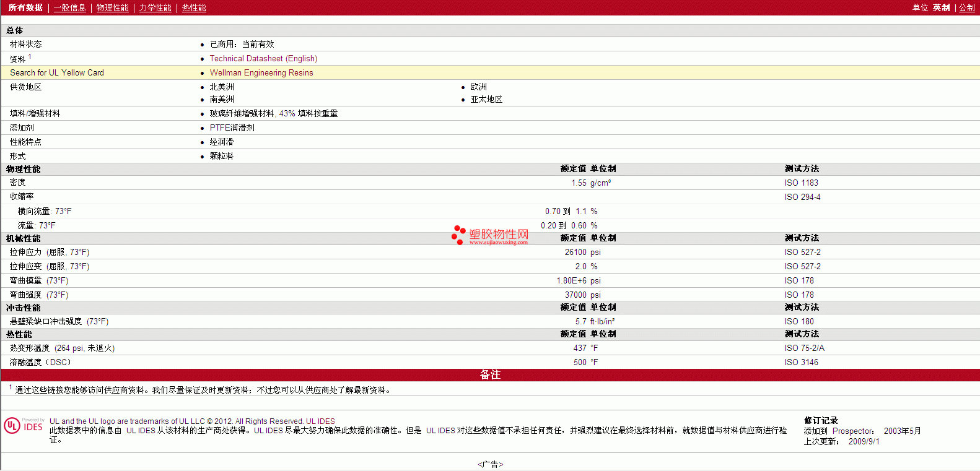The image size is (980, 471).
Task: Select heat deflection value 437
Action: click(580, 348)
